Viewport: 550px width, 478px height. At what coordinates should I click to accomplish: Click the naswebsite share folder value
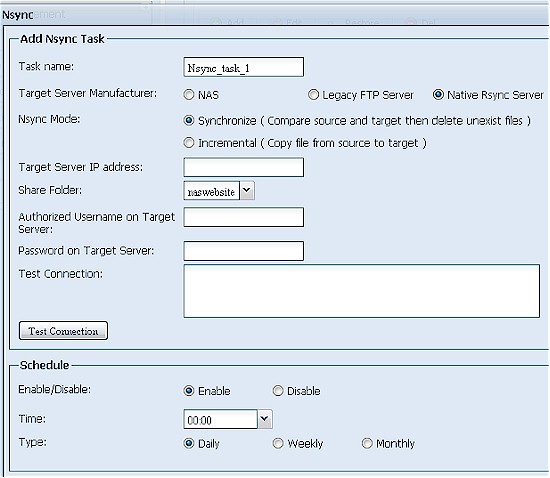click(212, 191)
